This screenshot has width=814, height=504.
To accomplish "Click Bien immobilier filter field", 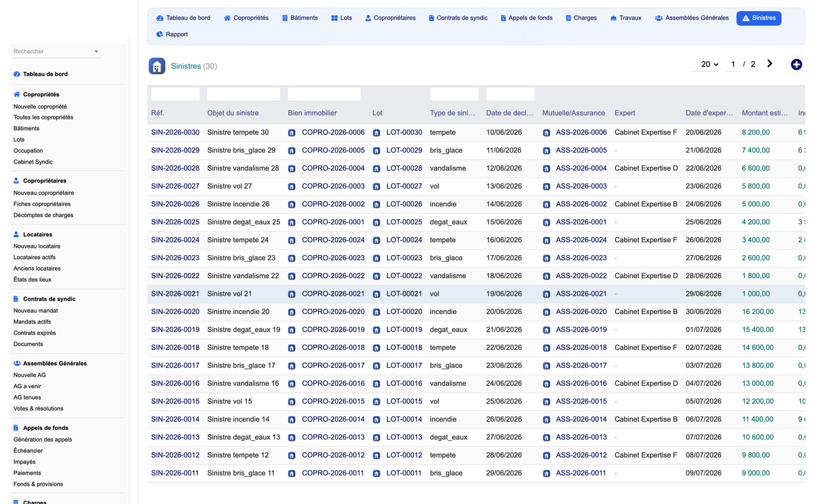I will click(x=324, y=94).
